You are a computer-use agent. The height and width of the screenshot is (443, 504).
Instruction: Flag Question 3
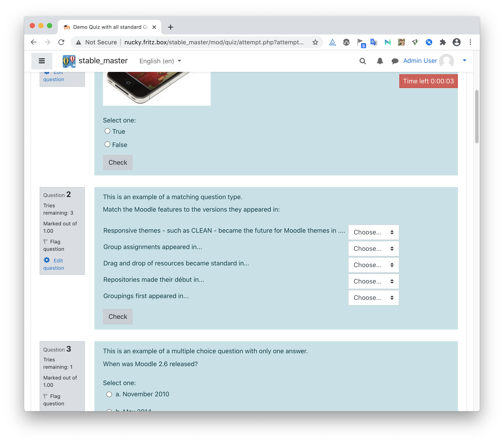click(x=54, y=400)
